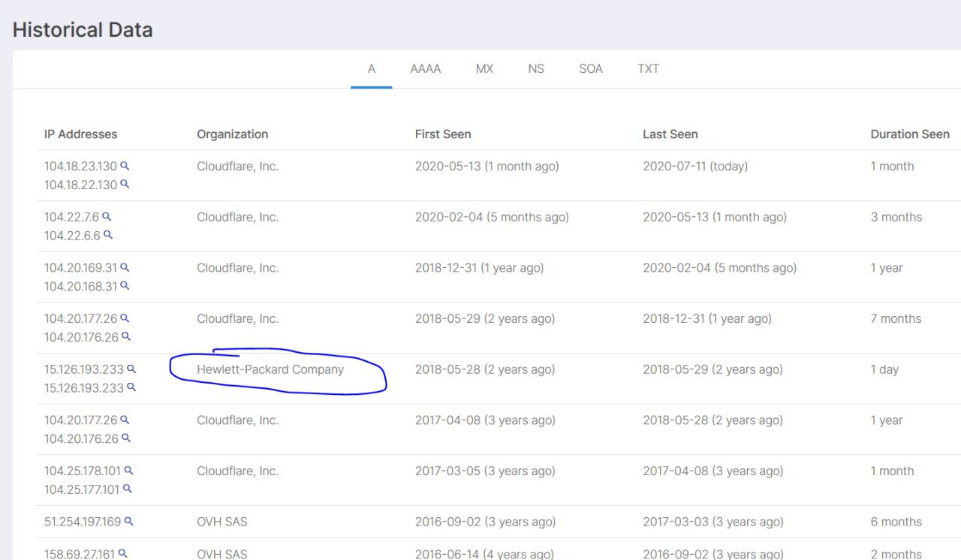This screenshot has width=961, height=560.
Task: Click the IP address text 104.22.7.6
Action: pyautogui.click(x=71, y=217)
